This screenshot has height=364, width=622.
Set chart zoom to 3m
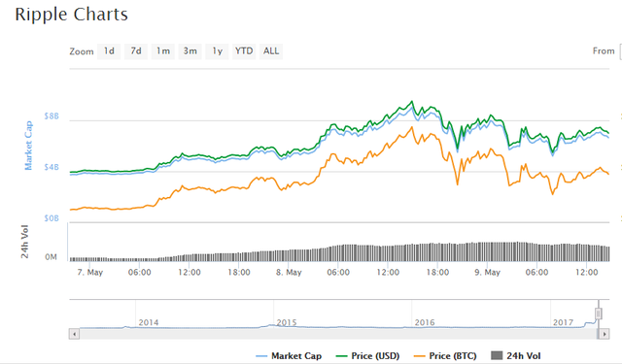190,51
